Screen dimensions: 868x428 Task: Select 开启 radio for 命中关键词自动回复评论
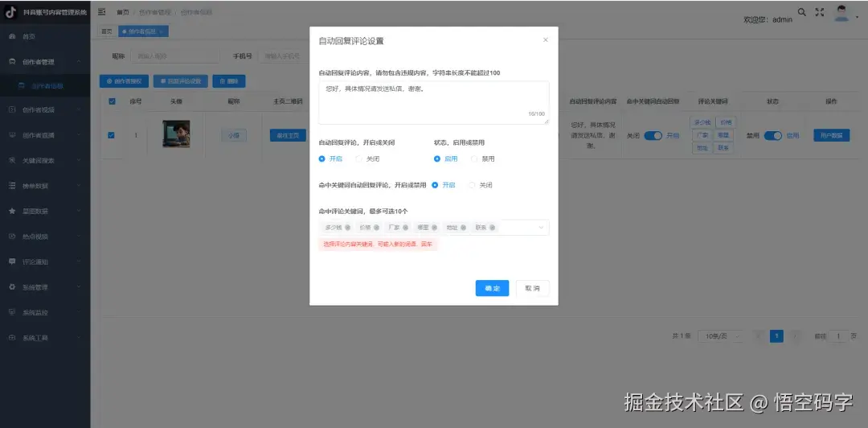tap(435, 185)
